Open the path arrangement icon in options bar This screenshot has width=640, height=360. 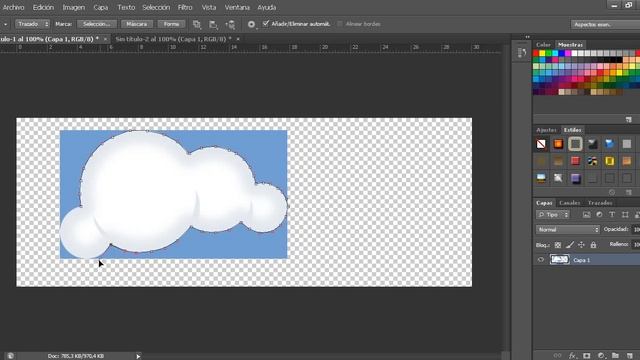(x=230, y=24)
